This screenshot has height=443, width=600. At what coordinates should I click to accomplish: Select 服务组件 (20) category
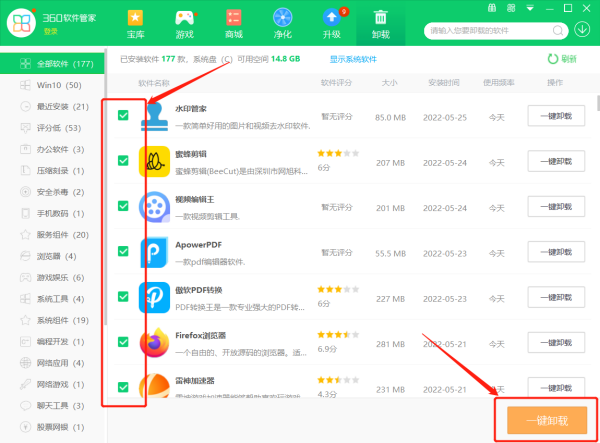pos(52,235)
